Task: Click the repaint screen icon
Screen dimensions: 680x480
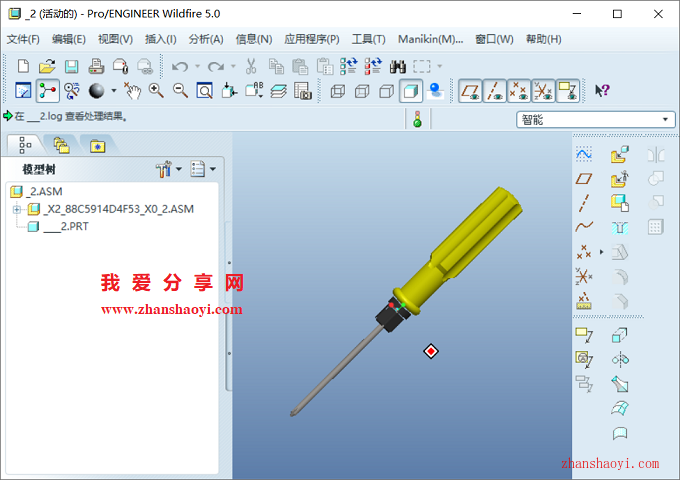Action: [23, 91]
